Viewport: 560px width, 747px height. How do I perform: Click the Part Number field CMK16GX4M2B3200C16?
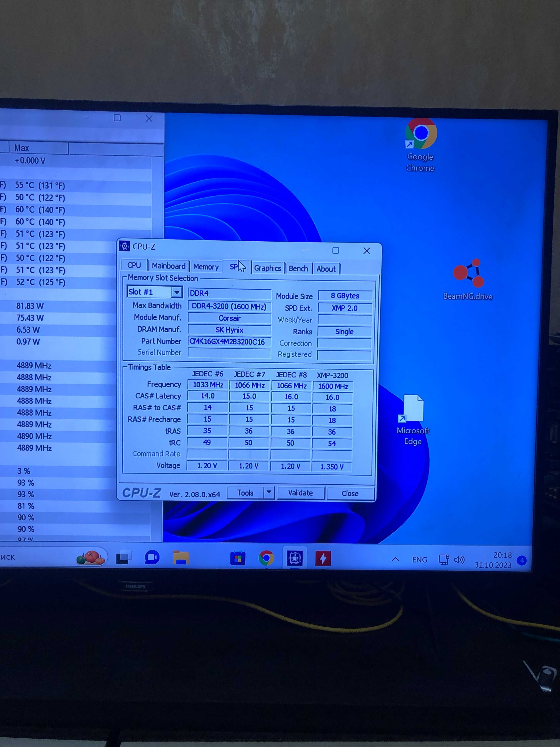point(229,342)
